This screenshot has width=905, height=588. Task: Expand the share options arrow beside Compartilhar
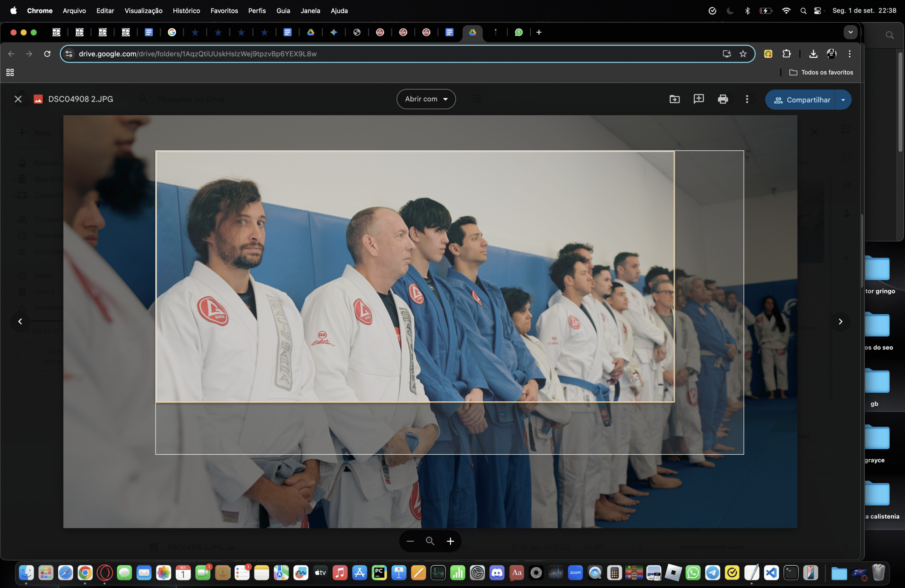click(843, 100)
